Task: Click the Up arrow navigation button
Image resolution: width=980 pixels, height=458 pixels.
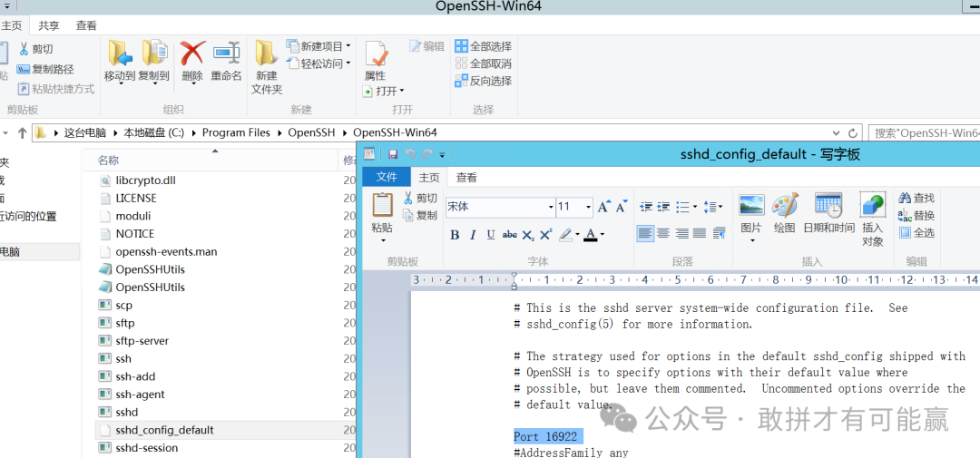Action: (23, 132)
